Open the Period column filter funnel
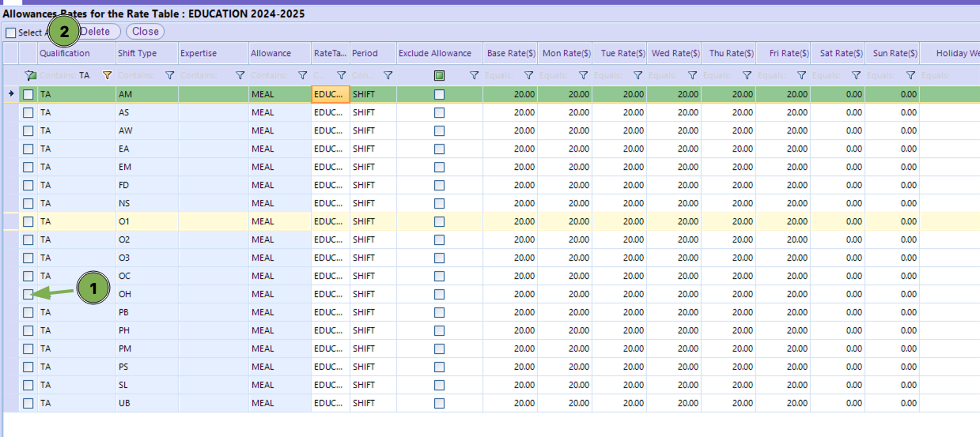The height and width of the screenshot is (437, 980). [388, 76]
